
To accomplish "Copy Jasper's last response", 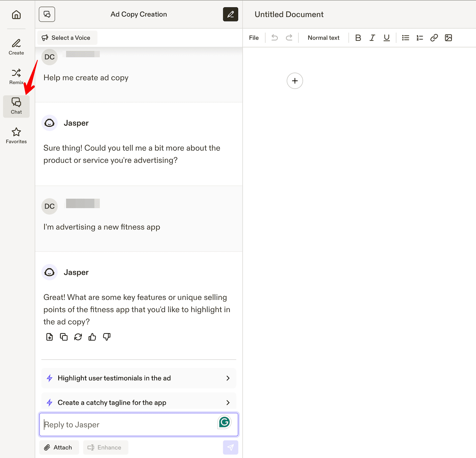I will [x=64, y=337].
